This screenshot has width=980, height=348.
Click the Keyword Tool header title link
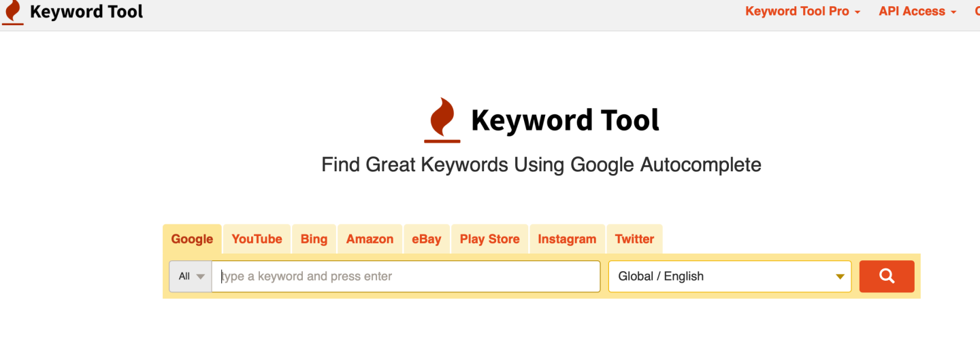pyautogui.click(x=86, y=12)
